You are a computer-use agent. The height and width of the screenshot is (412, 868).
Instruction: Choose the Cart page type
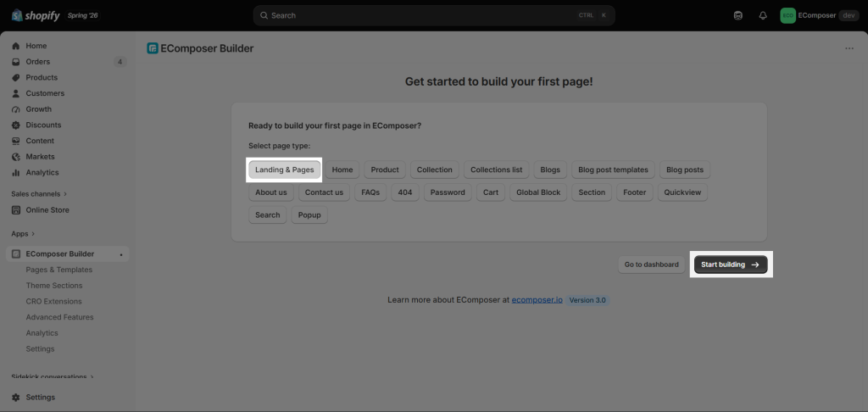(x=491, y=192)
